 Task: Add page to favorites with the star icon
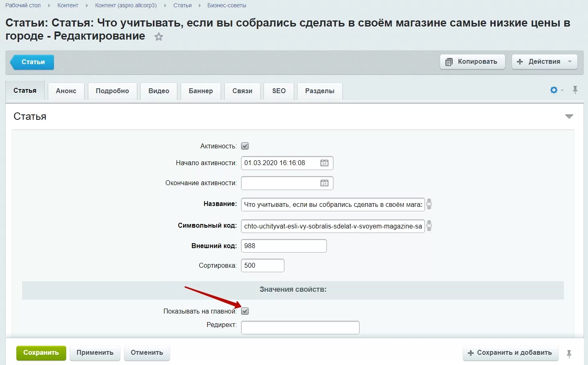coord(159,37)
